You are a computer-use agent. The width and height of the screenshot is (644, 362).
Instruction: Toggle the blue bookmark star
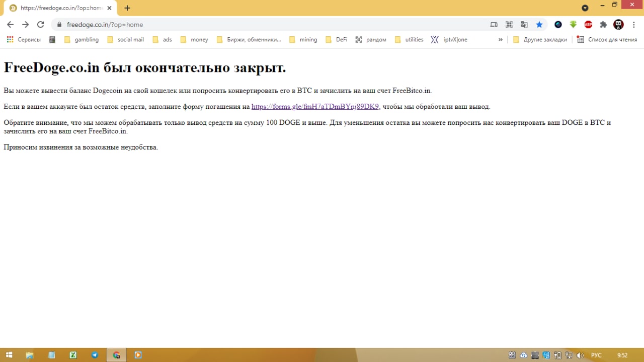[x=539, y=24]
